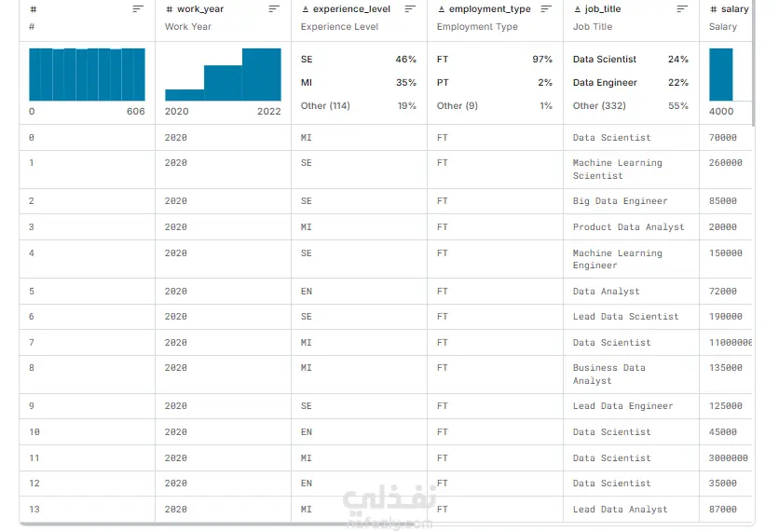Expand the Other (114) experience level entry
This screenshot has height=532, width=779.
[x=325, y=106]
